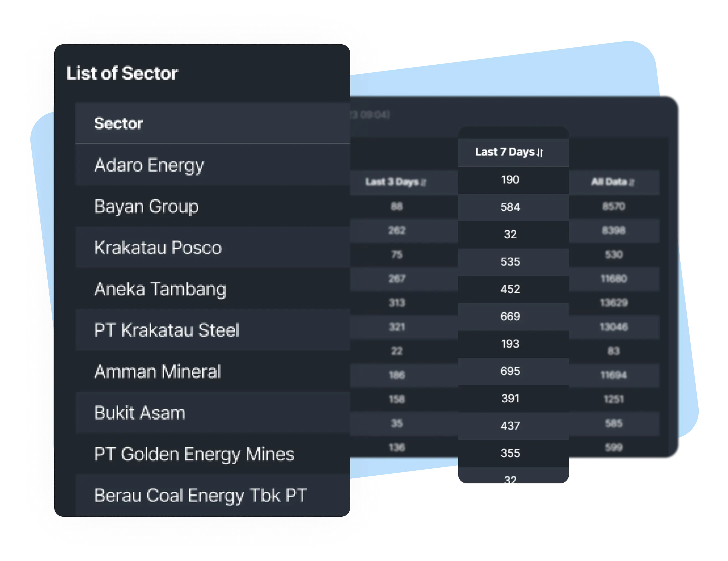Select Aneka Tambang in the list

tap(213, 289)
